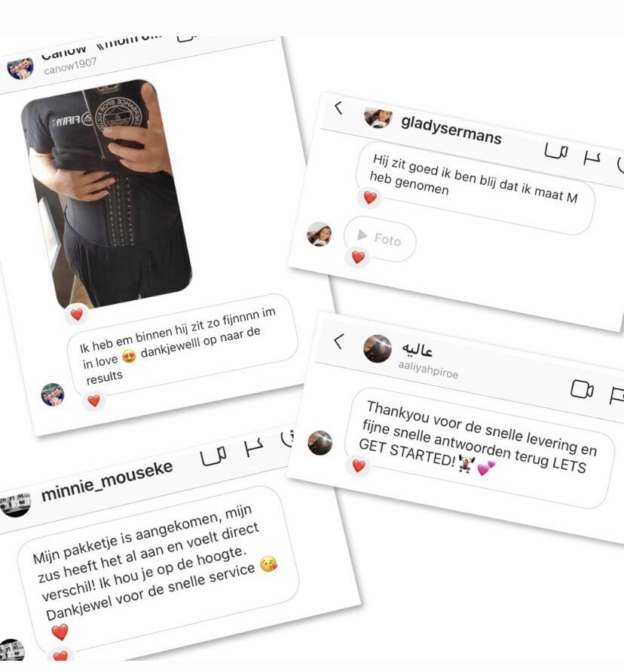The width and height of the screenshot is (624, 672).
Task: Open the waist trainer selfie photo
Action: click(x=107, y=193)
